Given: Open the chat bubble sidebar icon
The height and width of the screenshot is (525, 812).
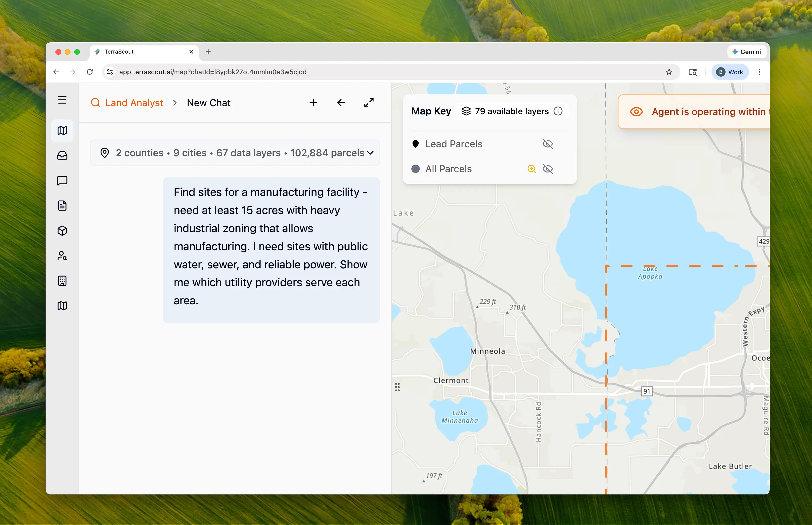Looking at the screenshot, I should click(x=62, y=181).
